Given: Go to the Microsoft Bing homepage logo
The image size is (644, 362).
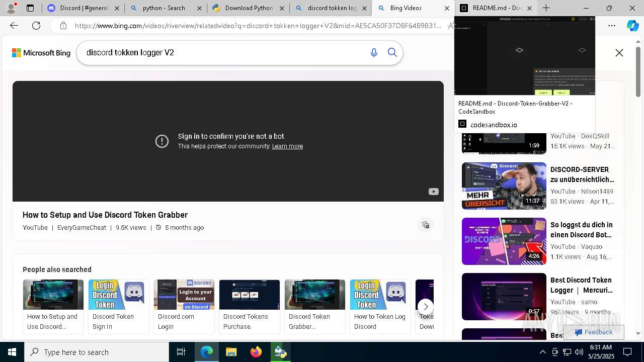Looking at the screenshot, I should [41, 53].
